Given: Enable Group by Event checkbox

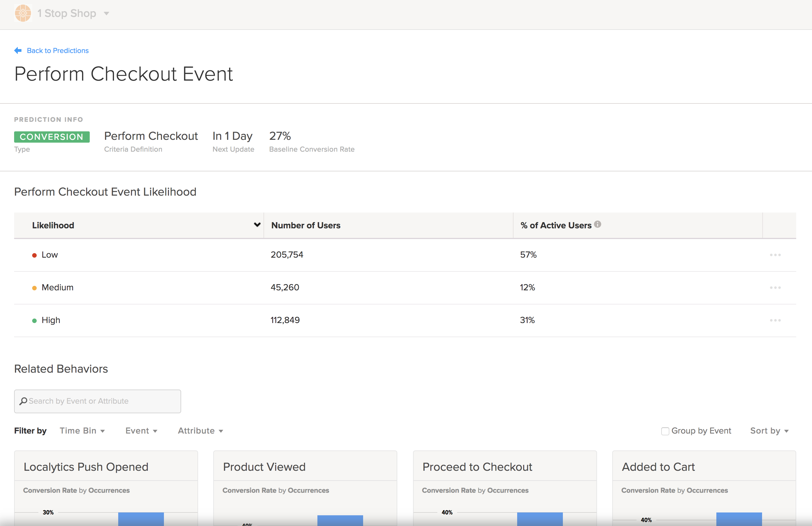Looking at the screenshot, I should [665, 431].
